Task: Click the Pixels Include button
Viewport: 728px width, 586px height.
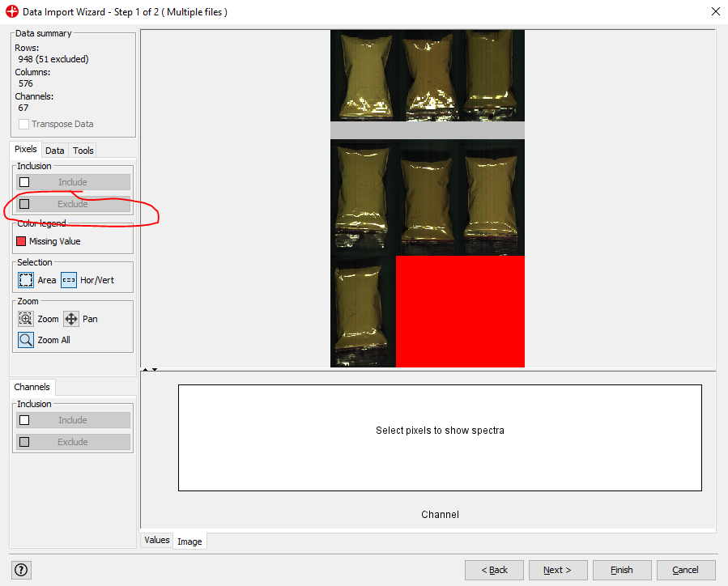Action: [x=73, y=182]
